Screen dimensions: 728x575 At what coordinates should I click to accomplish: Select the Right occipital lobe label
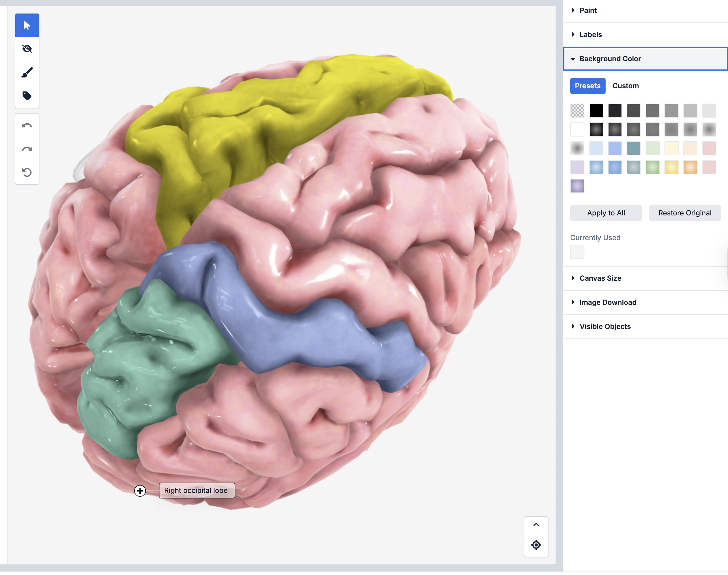[197, 491]
